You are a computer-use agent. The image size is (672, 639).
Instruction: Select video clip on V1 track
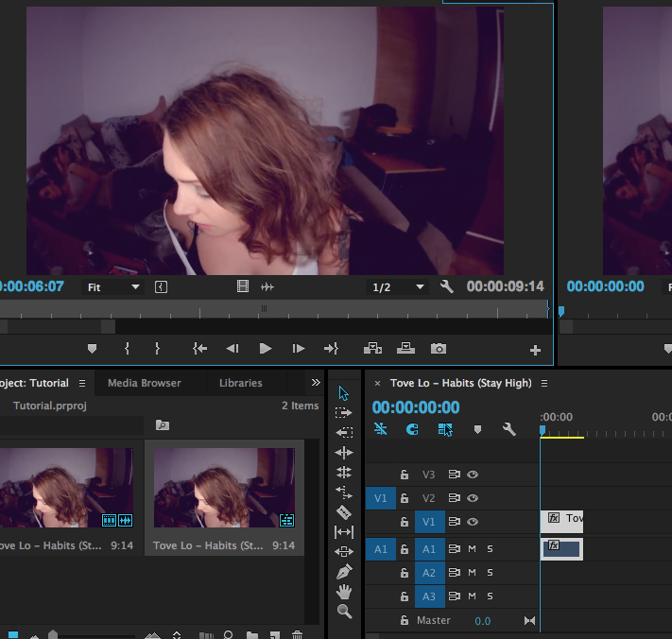click(561, 522)
